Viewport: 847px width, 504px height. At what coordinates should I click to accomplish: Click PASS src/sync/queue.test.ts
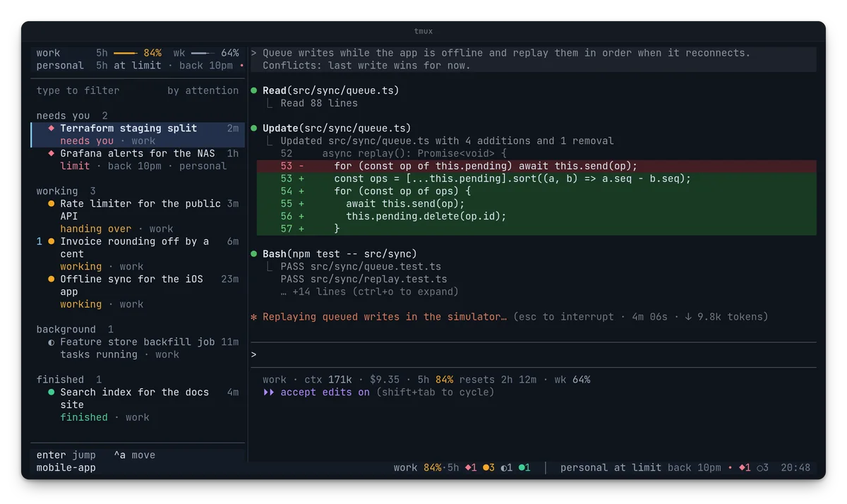[x=361, y=267]
